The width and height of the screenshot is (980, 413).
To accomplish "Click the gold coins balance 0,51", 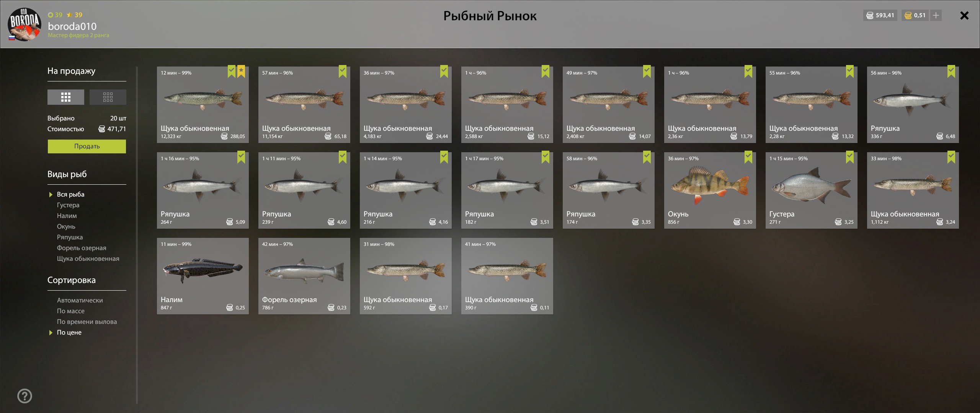I will pos(915,15).
